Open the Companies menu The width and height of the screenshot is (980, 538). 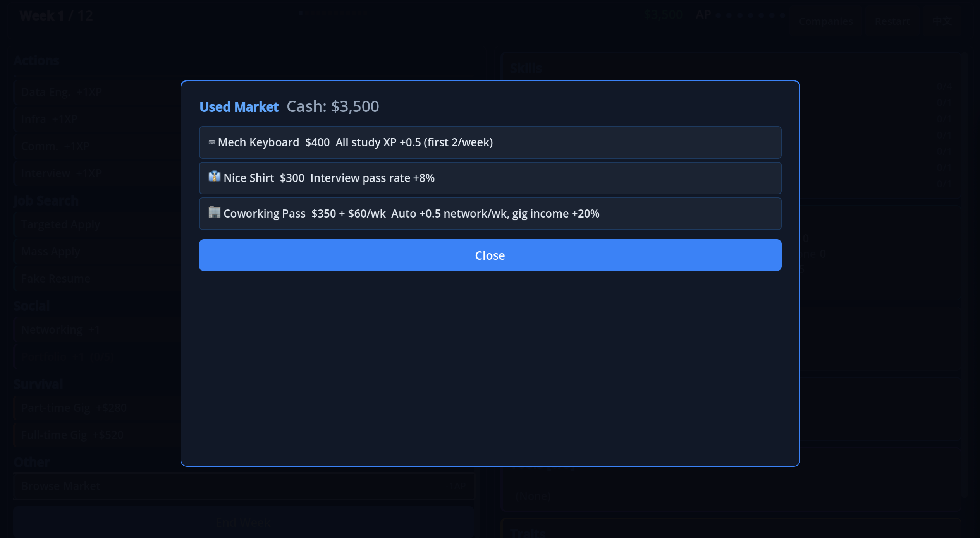[825, 21]
